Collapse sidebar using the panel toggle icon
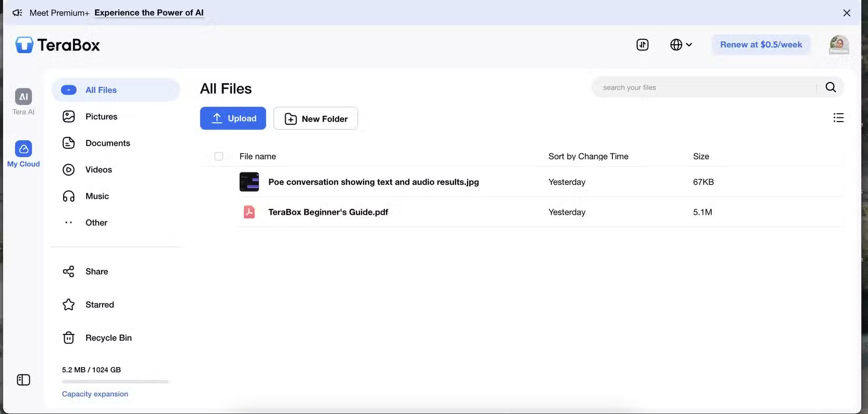The height and width of the screenshot is (414, 868). click(x=23, y=380)
